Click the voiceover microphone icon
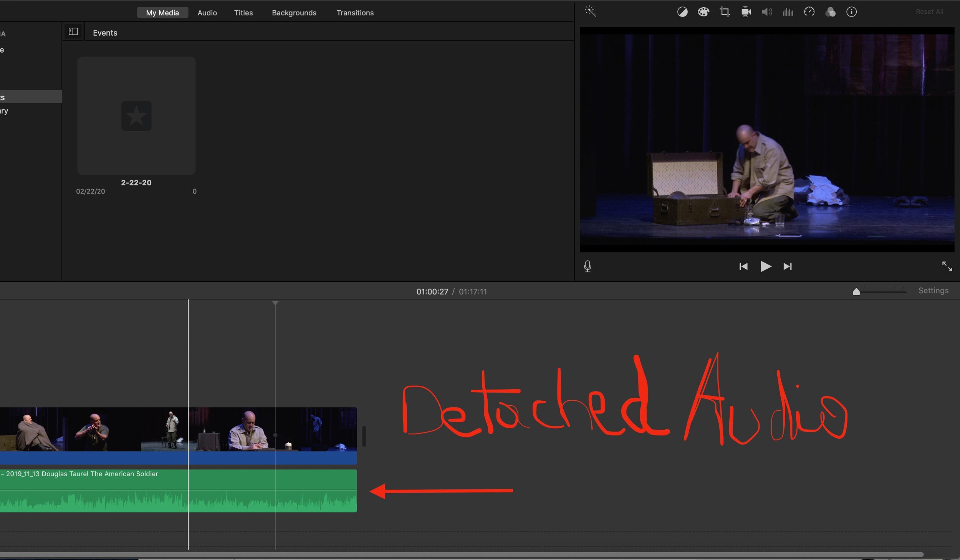The height and width of the screenshot is (560, 960). point(588,266)
